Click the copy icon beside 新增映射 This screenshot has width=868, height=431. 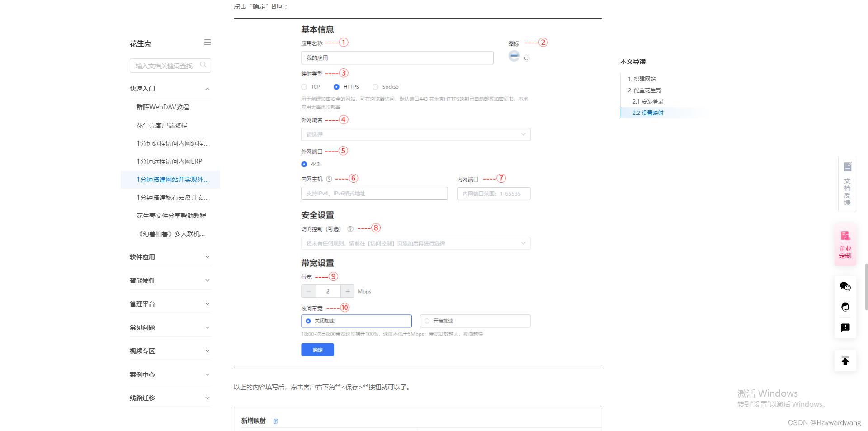click(x=276, y=421)
